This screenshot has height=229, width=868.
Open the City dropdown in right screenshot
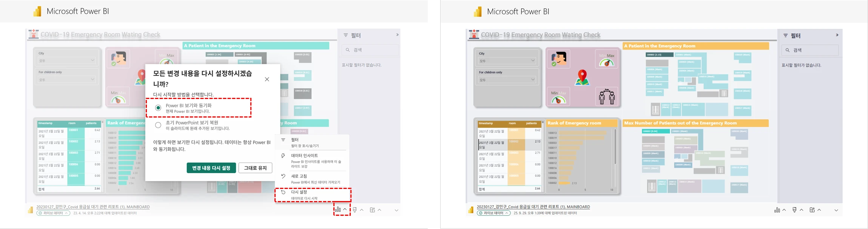click(x=507, y=60)
